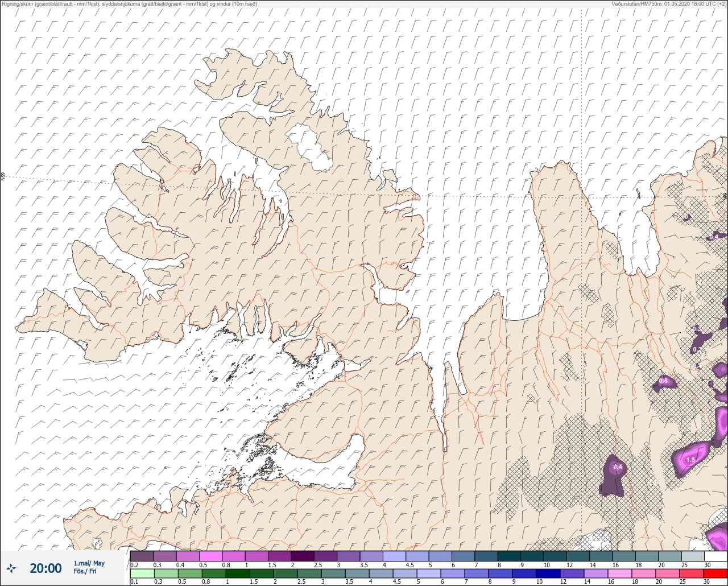728x586 pixels.
Task: Click the 'N99' latitude label on the left edge
Action: [x=3, y=177]
